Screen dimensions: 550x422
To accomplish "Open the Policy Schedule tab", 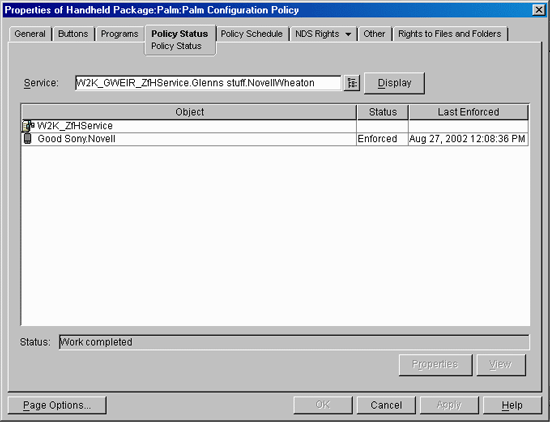I will tap(251, 34).
